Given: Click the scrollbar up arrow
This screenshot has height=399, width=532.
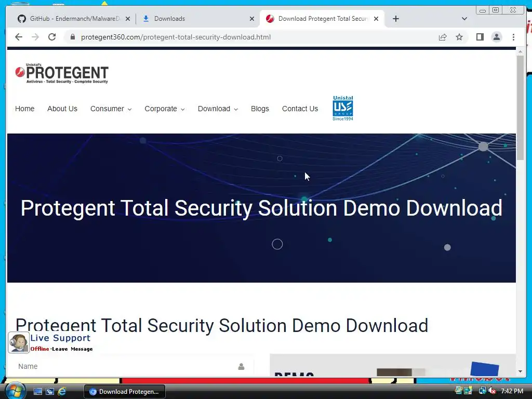Looking at the screenshot, I should tap(520, 51).
